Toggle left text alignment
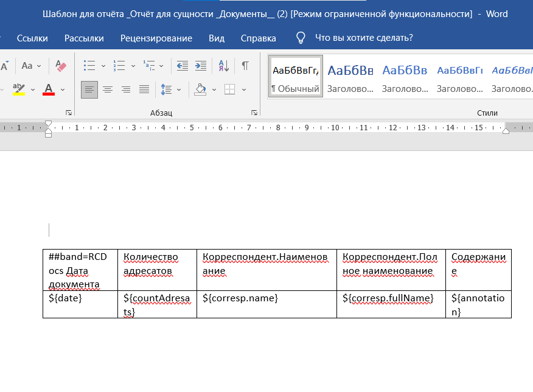The image size is (533, 392). coord(89,89)
